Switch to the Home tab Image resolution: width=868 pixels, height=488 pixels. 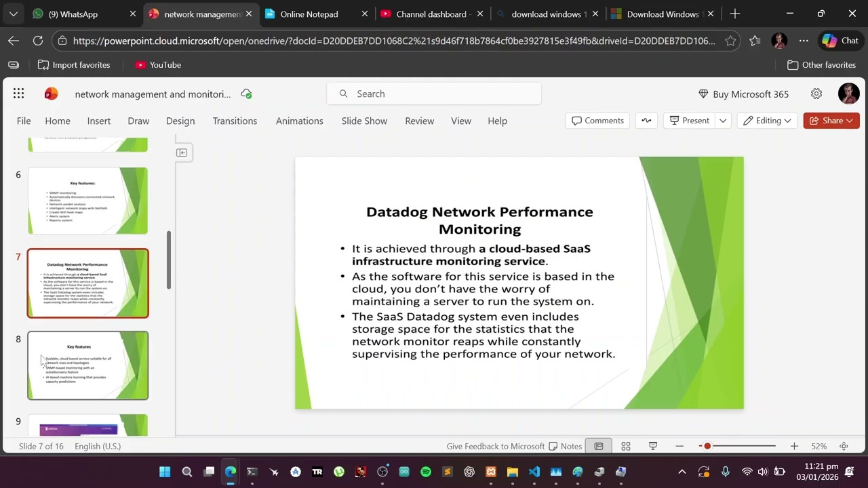pyautogui.click(x=58, y=121)
